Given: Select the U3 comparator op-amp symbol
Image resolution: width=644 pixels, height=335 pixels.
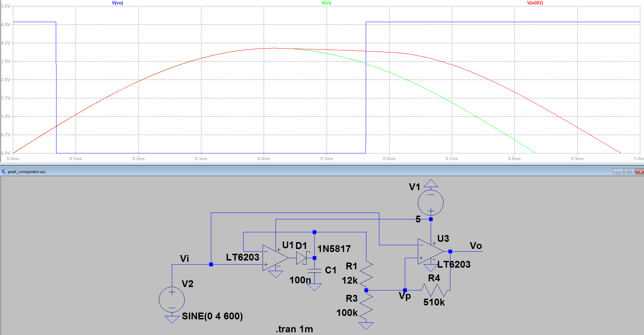Looking at the screenshot, I should [x=430, y=252].
